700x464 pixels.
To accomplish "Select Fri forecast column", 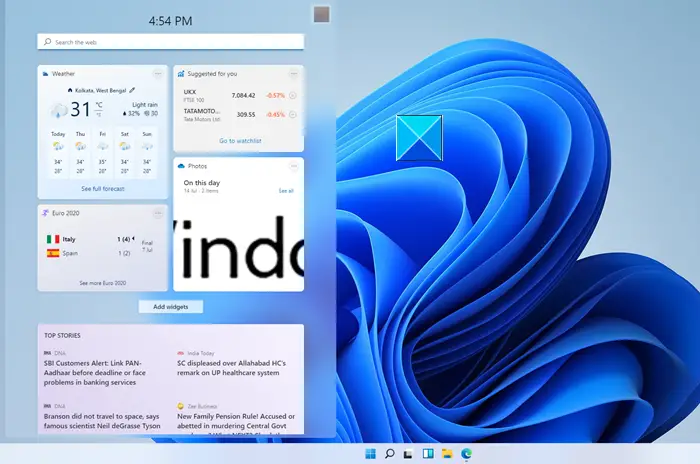I will 103,153.
